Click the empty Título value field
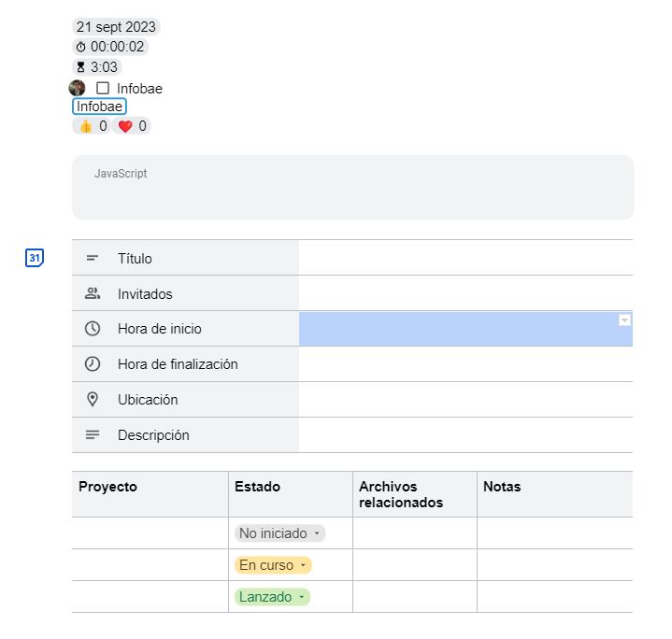 point(465,258)
